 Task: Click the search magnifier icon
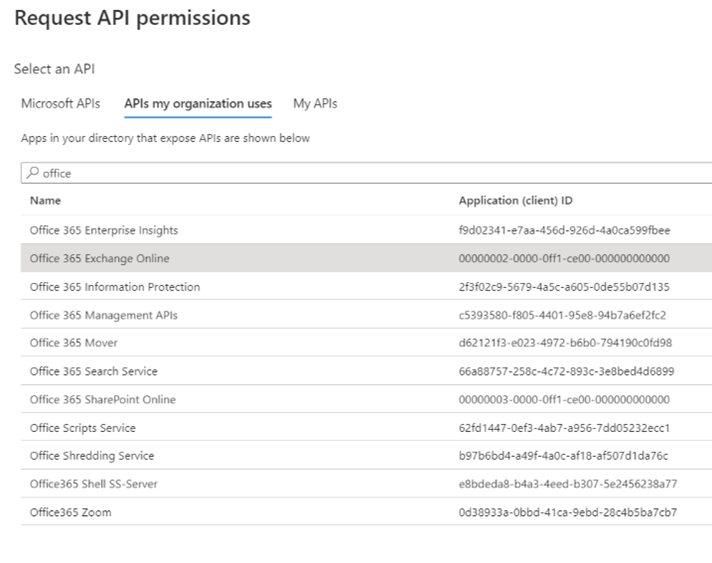(33, 173)
